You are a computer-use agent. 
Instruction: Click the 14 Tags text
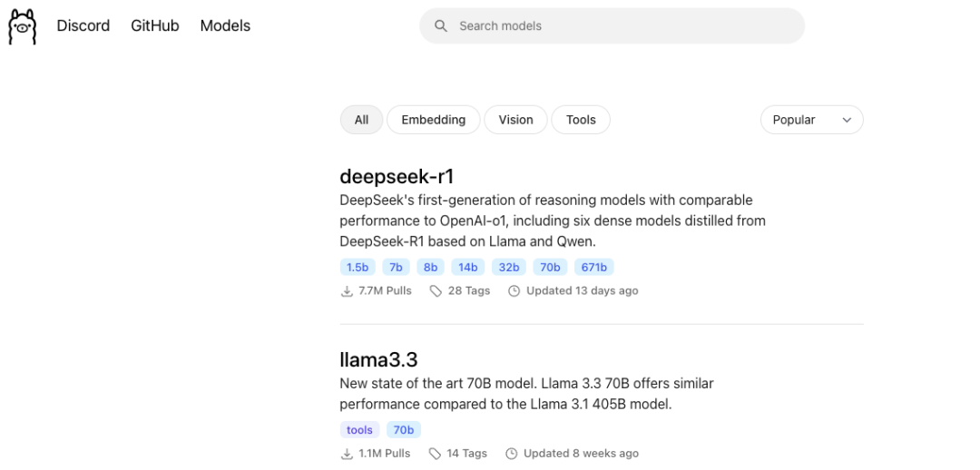[467, 453]
